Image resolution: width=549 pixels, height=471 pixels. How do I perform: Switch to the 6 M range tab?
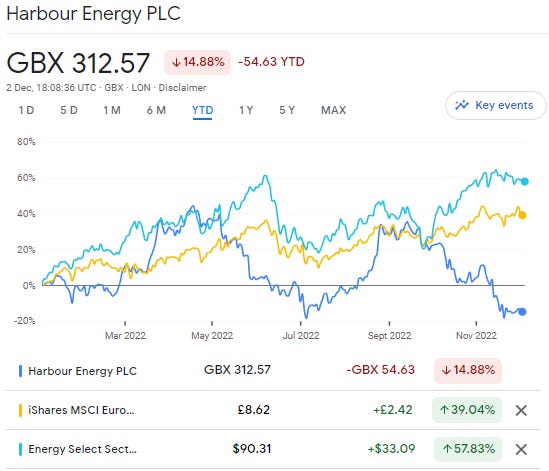tap(156, 110)
